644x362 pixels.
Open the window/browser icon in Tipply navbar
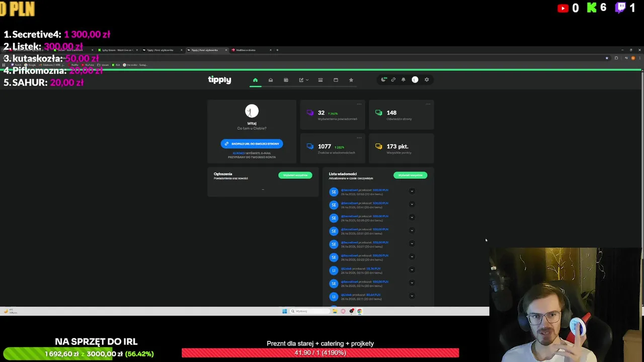click(336, 80)
